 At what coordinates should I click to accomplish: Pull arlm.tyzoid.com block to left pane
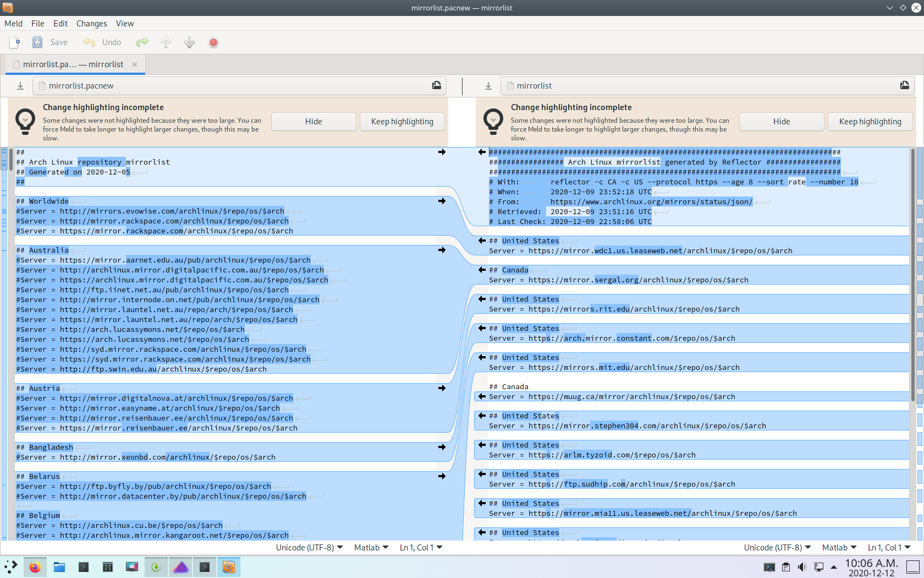(x=482, y=445)
